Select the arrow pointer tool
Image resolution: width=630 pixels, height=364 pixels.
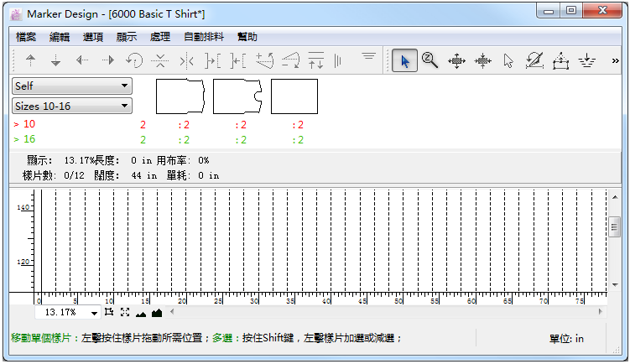point(405,60)
